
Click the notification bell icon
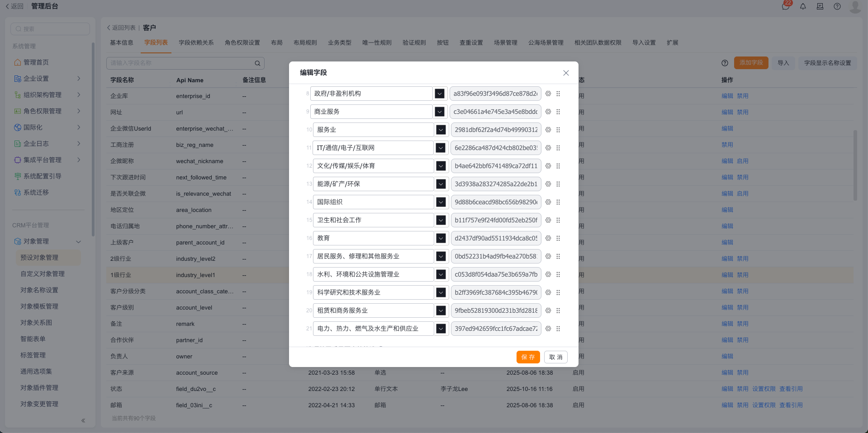(x=803, y=6)
